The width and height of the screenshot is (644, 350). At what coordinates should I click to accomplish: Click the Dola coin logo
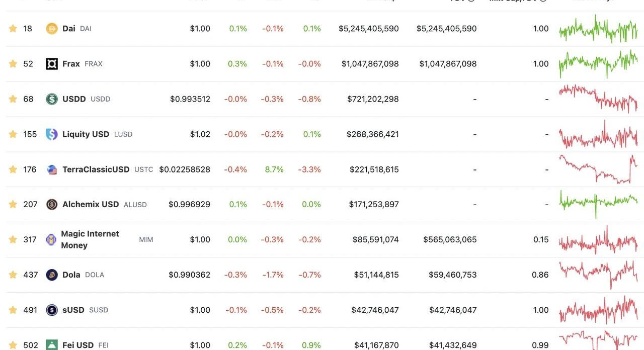52,275
